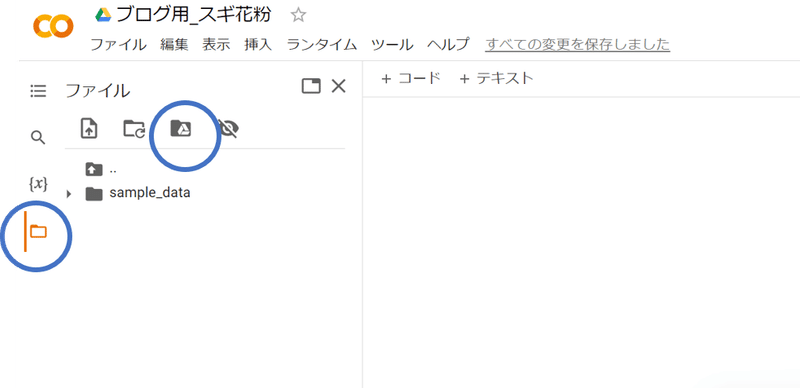Open the ヘルプ menu
Image resolution: width=800 pixels, height=388 pixels.
[x=448, y=44]
